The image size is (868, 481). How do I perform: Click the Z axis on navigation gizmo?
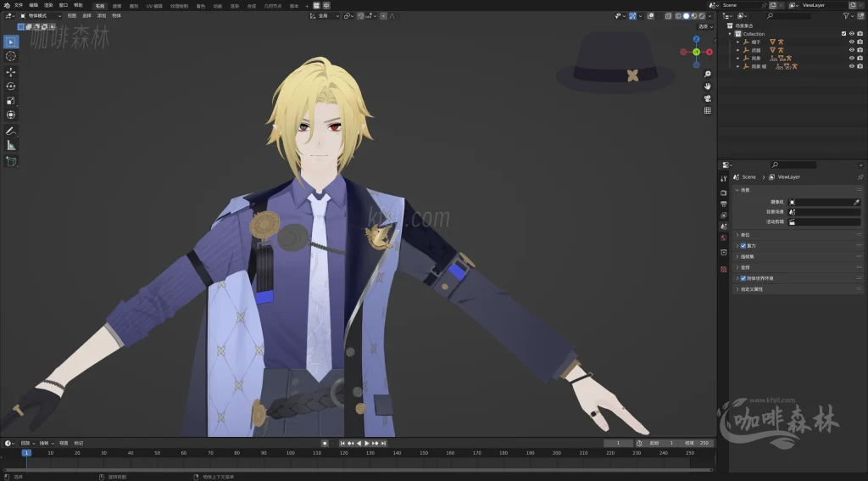(x=697, y=39)
